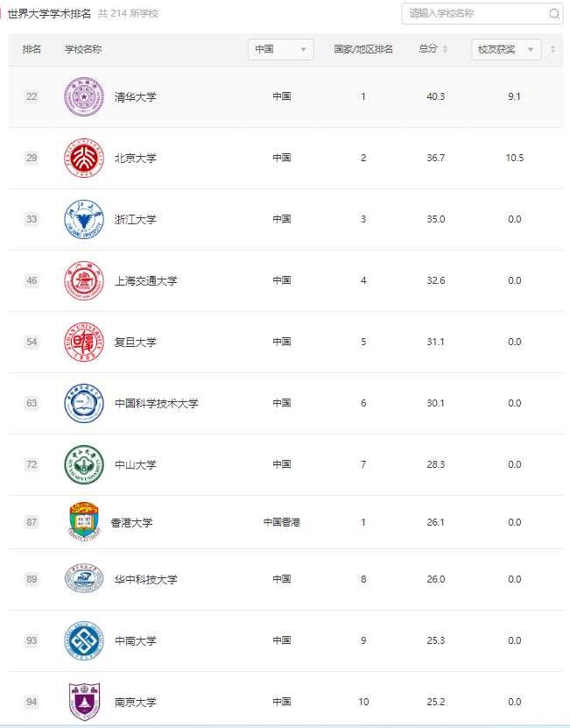Click the Shanghai Jiao Tong University (上海交通大学) logo
This screenshot has width=570, height=728.
pos(83,280)
